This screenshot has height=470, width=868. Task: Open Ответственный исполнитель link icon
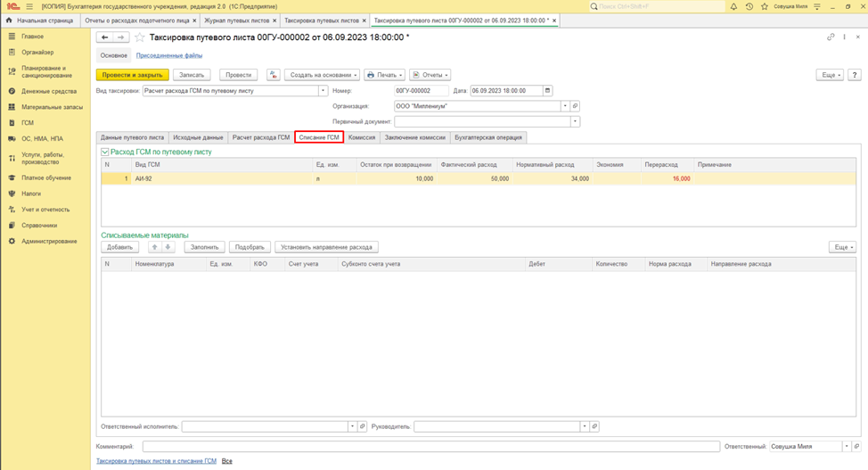[363, 426]
